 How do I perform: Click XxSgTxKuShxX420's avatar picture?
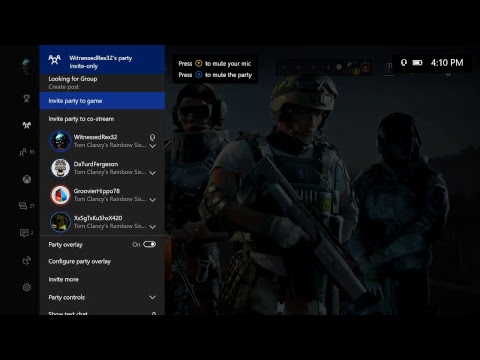point(60,222)
